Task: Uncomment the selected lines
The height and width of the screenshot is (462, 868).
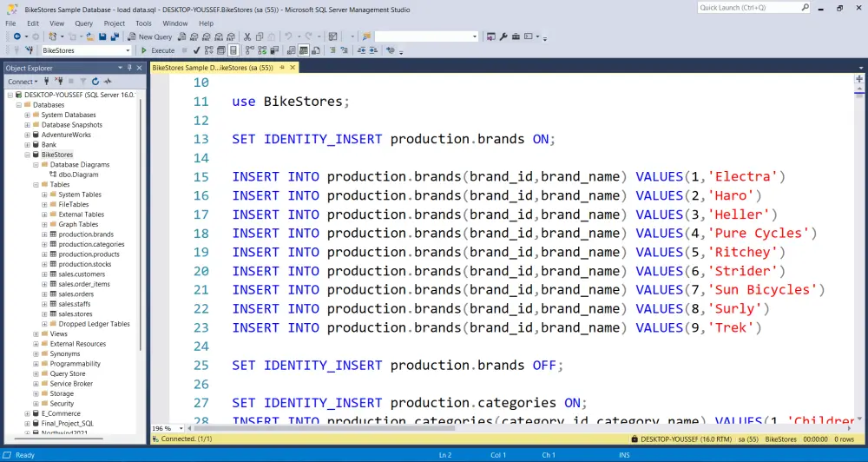Action: [x=345, y=50]
